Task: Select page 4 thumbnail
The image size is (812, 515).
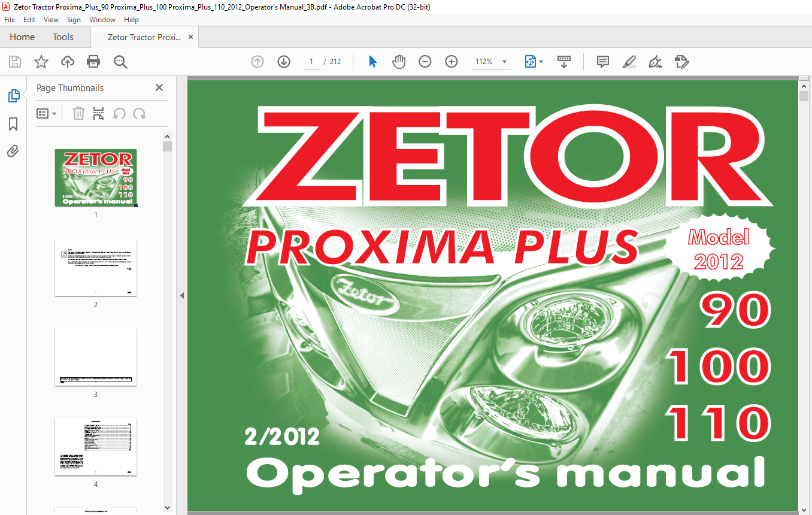Action: [x=96, y=447]
